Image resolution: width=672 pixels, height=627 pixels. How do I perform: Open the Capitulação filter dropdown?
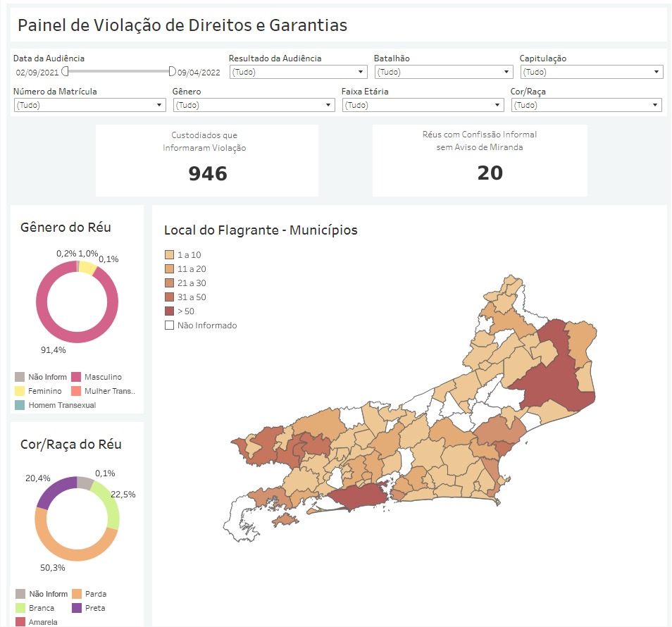tap(591, 72)
